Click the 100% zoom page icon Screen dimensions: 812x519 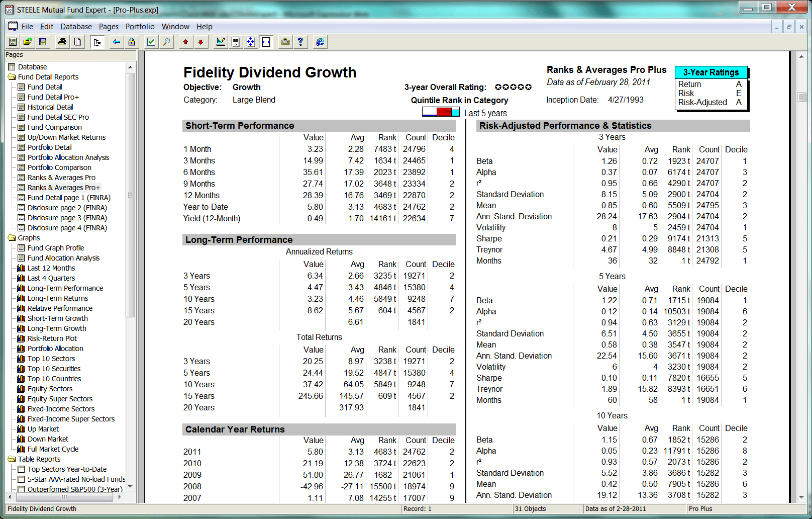point(236,42)
